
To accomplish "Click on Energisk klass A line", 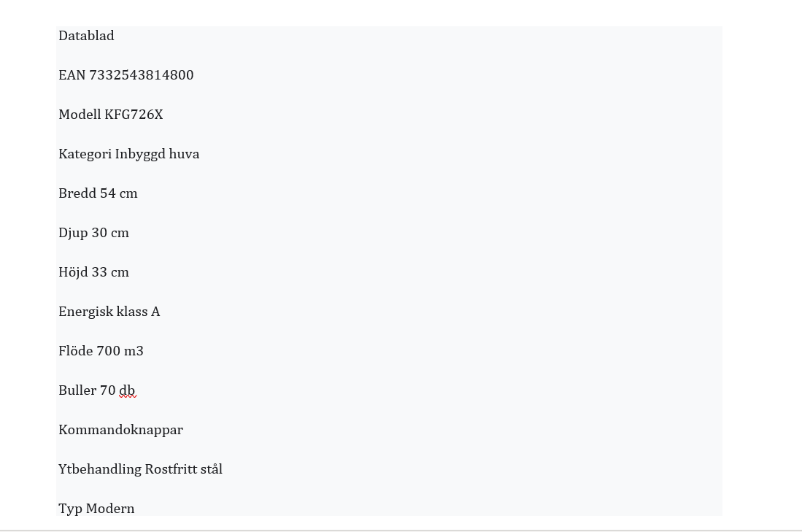I will 109,312.
